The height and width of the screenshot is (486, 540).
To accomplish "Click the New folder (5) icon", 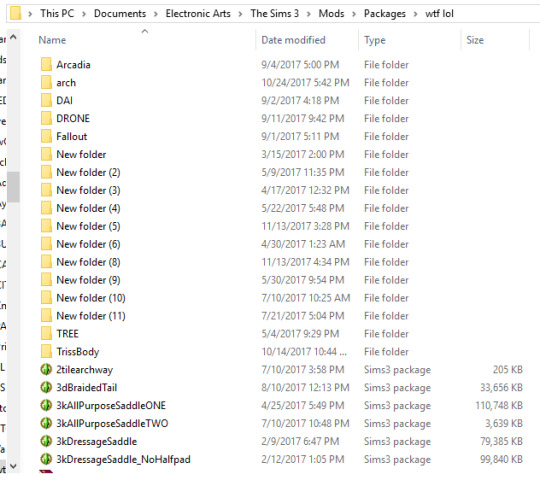I will click(x=46, y=226).
